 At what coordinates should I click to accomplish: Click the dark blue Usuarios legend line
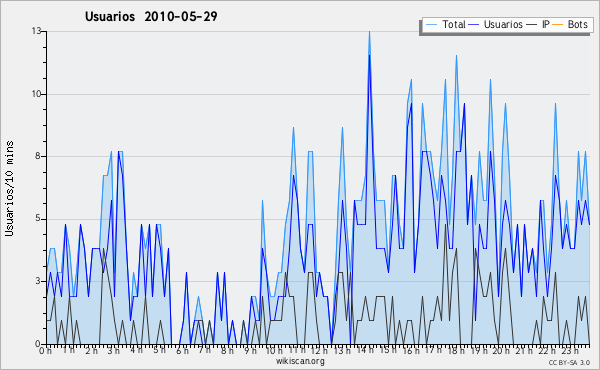(x=474, y=24)
